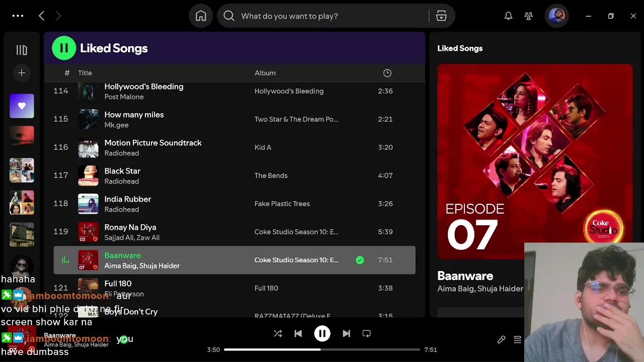Viewport: 644px width, 362px height.
Task: Open the Kid A album link
Action: (x=263, y=147)
